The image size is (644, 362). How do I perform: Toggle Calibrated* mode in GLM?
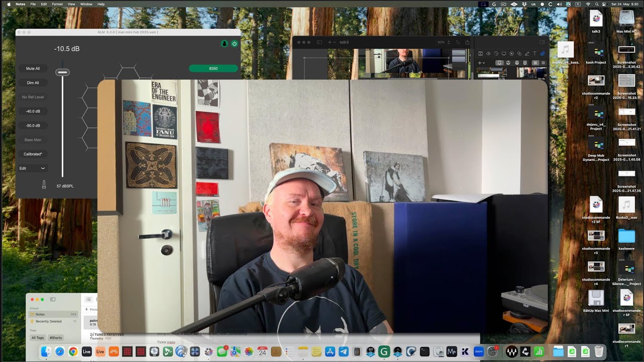point(33,154)
